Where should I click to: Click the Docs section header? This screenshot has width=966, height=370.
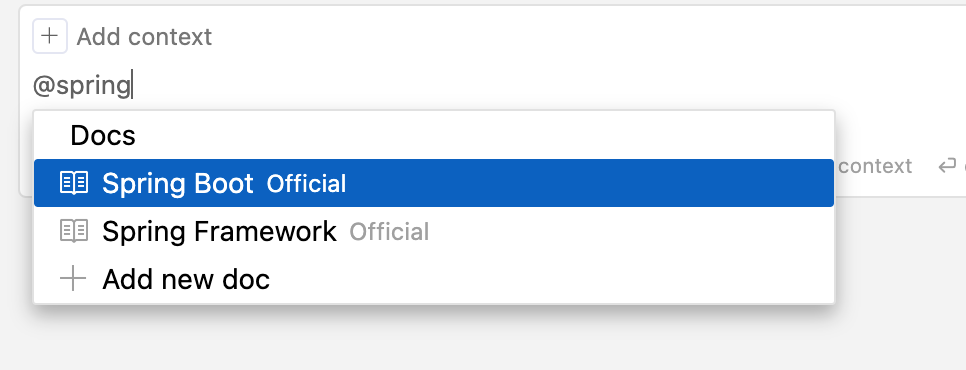103,135
